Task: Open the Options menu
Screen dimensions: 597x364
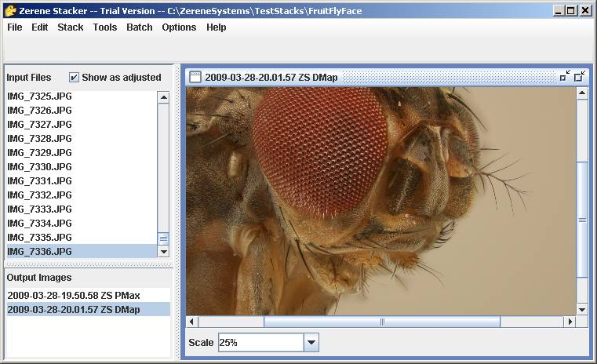Action: click(x=179, y=27)
